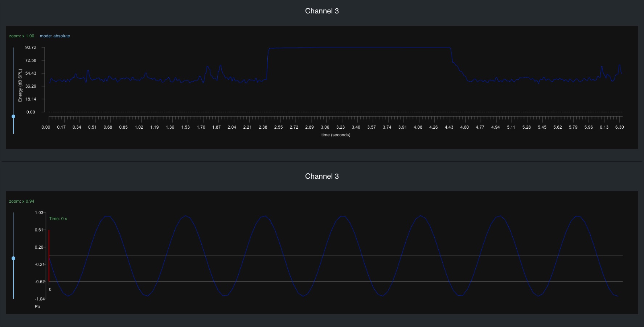644x327 pixels.
Task: Click the waveform chart zoom slider handle
Action: (13, 258)
